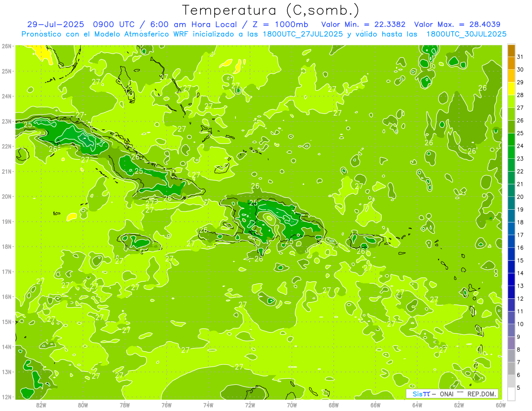The width and height of the screenshot is (532, 411).
Task: Click the '22N' latitude axis label
Action: tap(6, 146)
